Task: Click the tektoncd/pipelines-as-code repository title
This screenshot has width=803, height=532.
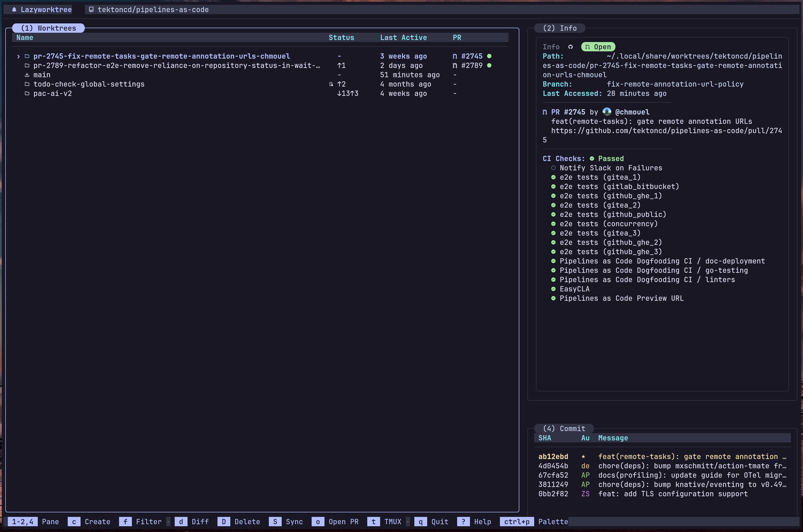Action: pos(153,10)
